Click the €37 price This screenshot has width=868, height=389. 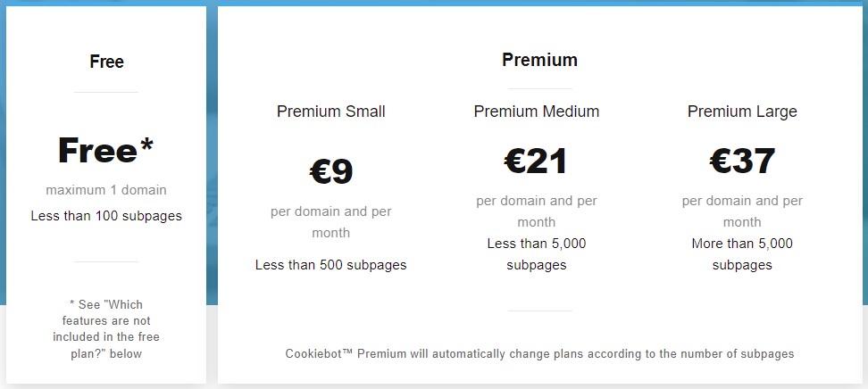(x=742, y=161)
